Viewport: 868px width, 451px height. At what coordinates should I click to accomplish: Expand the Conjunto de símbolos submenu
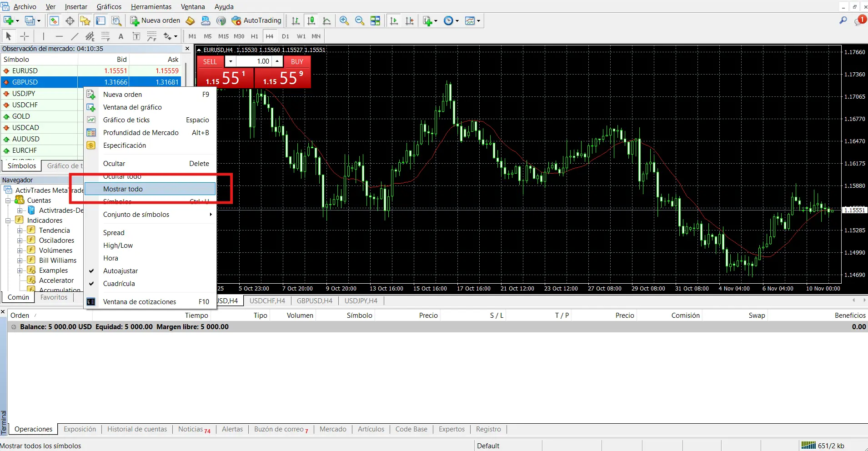tap(136, 214)
